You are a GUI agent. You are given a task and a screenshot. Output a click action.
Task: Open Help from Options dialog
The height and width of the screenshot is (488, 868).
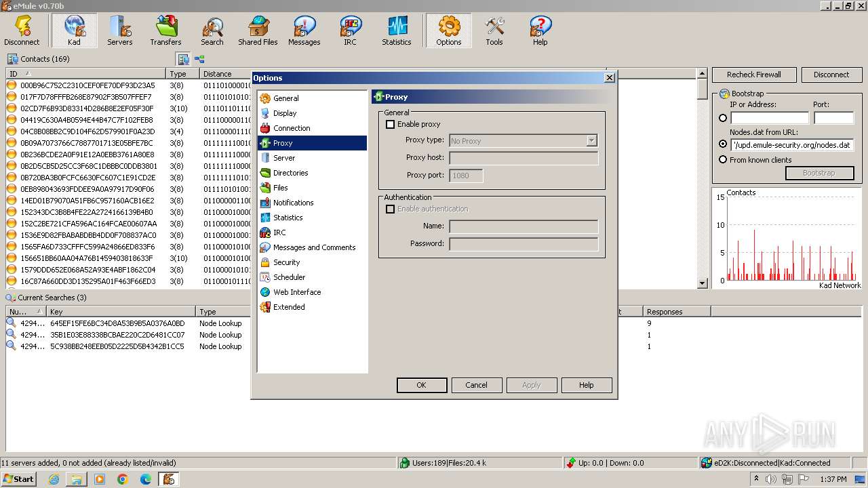587,385
